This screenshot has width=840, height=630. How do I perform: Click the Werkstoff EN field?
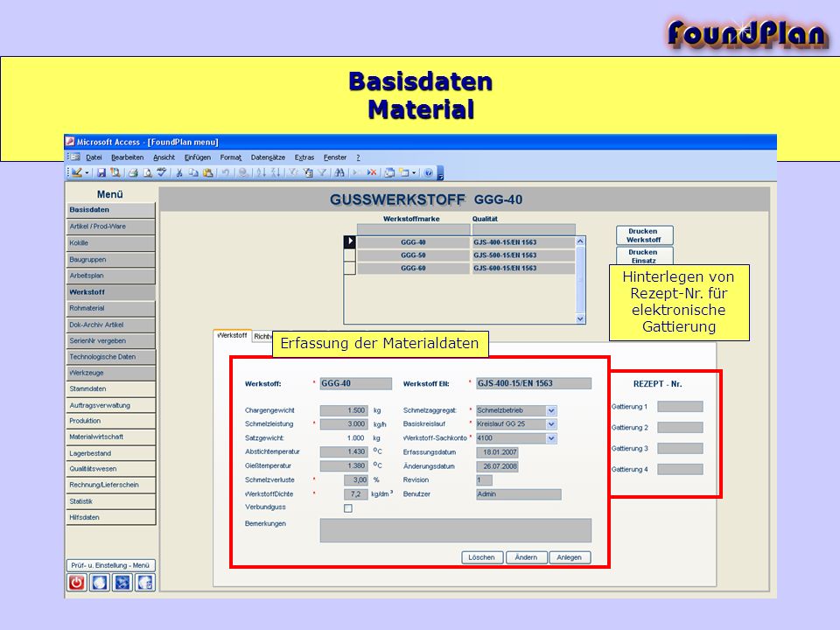point(534,383)
